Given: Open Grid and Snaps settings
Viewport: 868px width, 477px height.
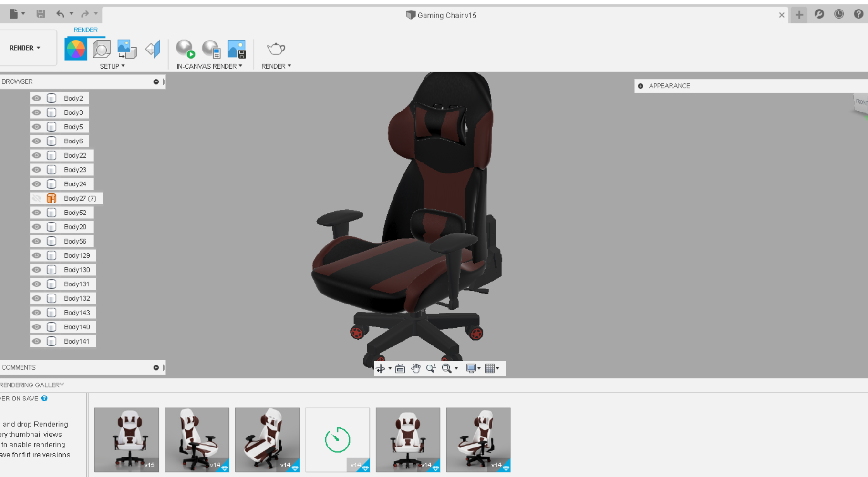Looking at the screenshot, I should [490, 368].
